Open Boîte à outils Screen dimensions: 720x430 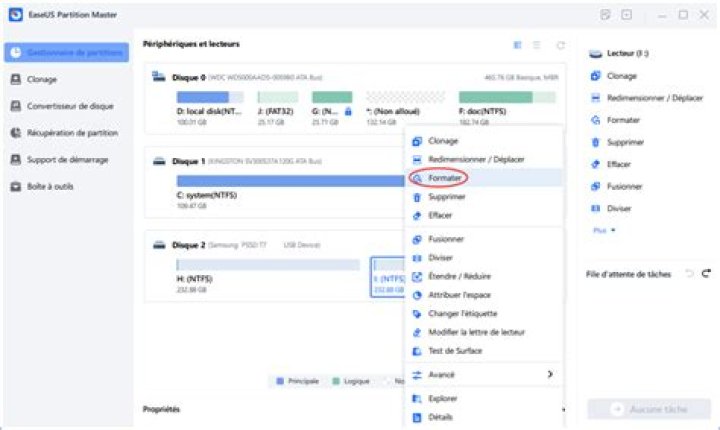(x=42, y=187)
